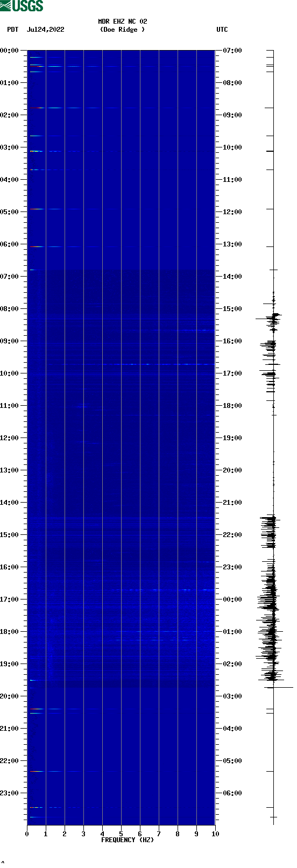Click the USGS logo
This screenshot has height=868, width=297.
22,6
